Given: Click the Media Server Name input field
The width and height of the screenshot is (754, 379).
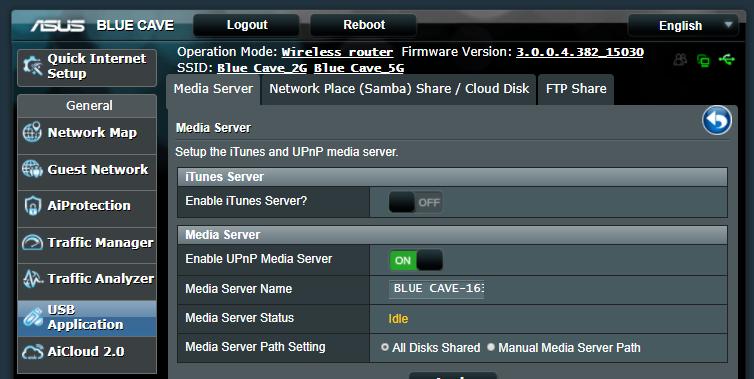Looking at the screenshot, I should pyautogui.click(x=437, y=289).
